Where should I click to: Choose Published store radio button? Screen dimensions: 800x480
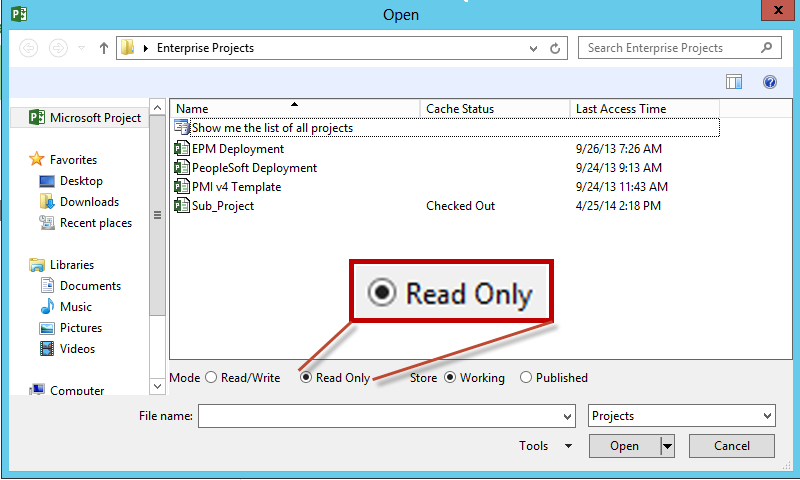526,377
